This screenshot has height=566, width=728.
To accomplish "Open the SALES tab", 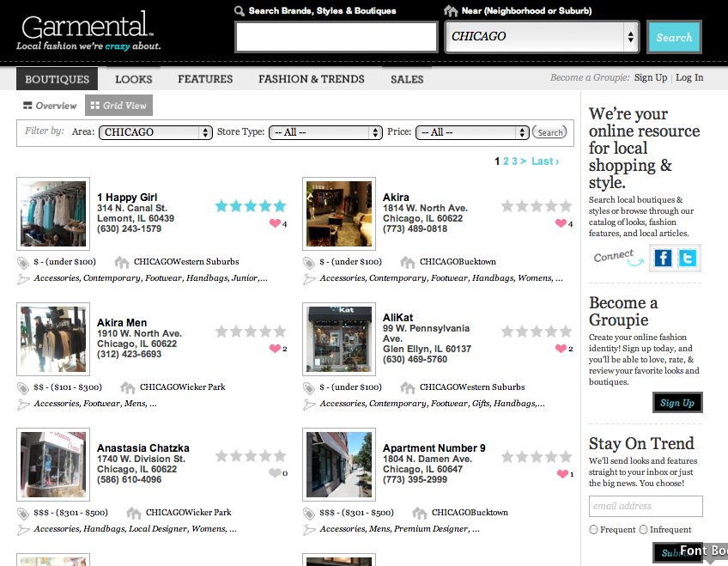I will 407,79.
